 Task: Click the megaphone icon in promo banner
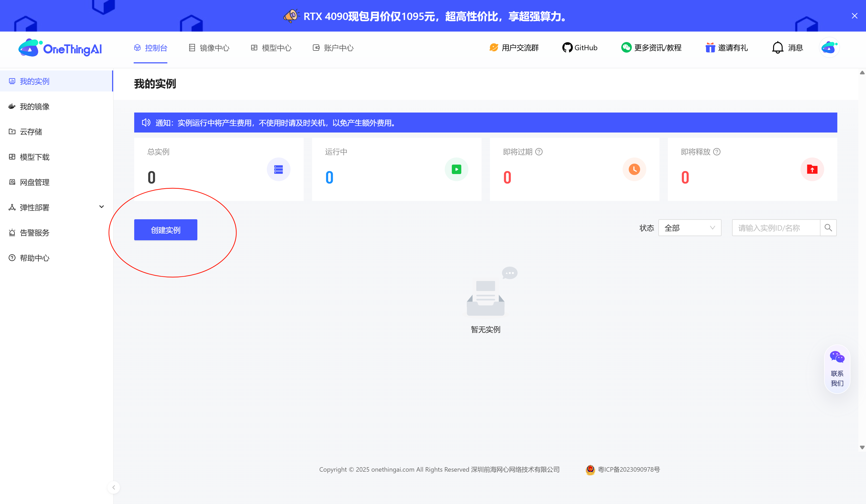291,16
